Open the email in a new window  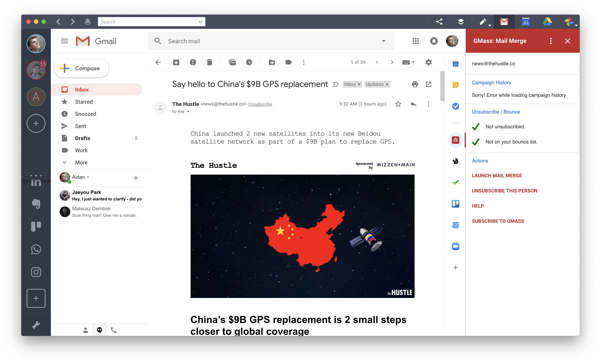click(x=429, y=84)
